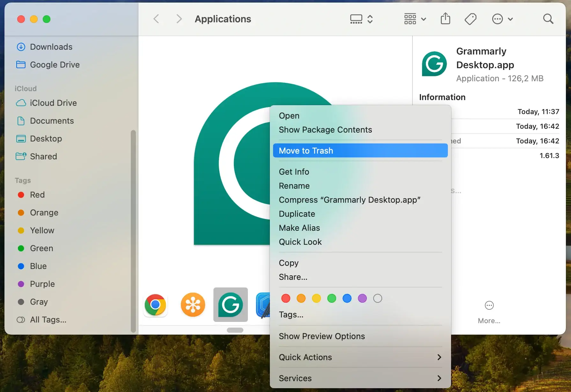Select Desktop in sidebar
Image resolution: width=571 pixels, height=392 pixels.
click(x=39, y=139)
